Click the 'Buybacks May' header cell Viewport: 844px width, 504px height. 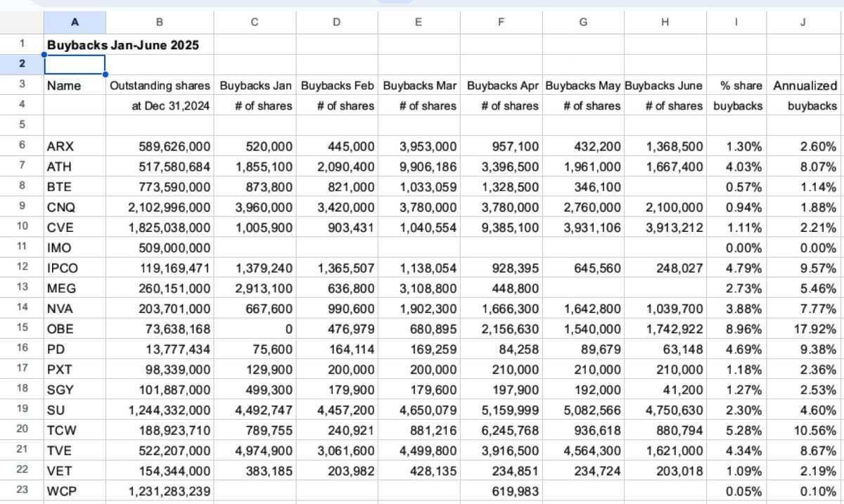[582, 86]
